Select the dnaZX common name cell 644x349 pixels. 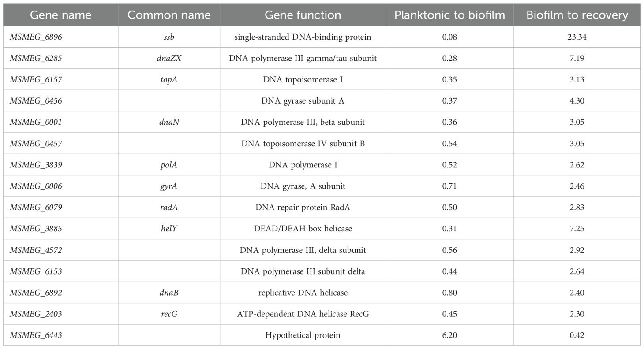[169, 58]
